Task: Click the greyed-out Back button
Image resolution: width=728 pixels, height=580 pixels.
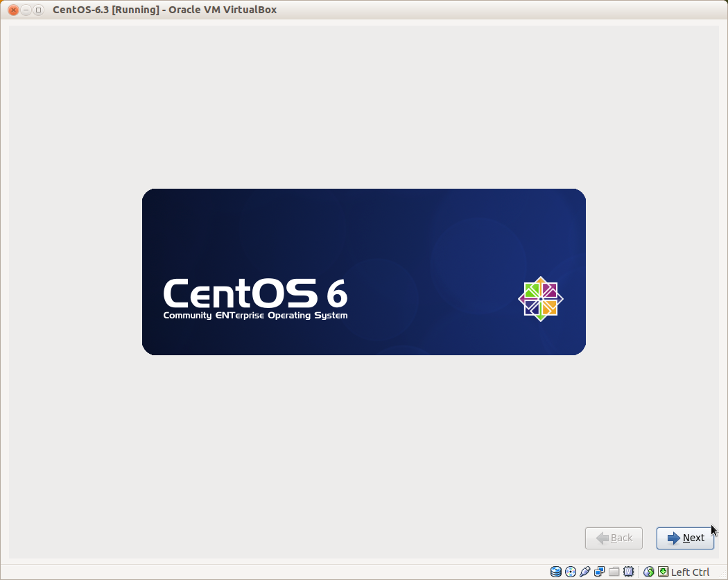Action: 614,538
